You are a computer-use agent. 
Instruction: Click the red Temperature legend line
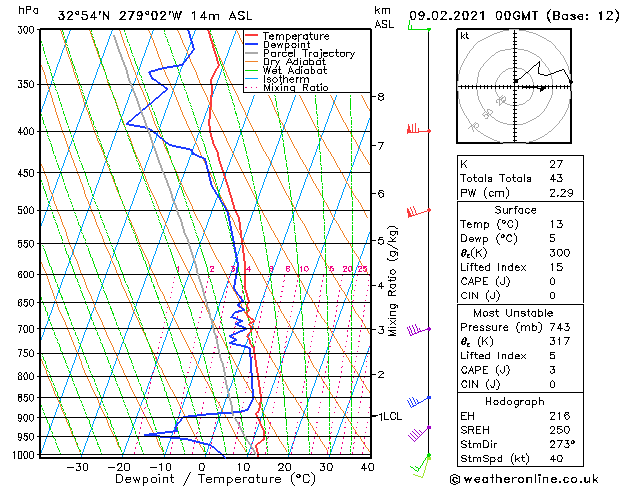click(x=252, y=36)
